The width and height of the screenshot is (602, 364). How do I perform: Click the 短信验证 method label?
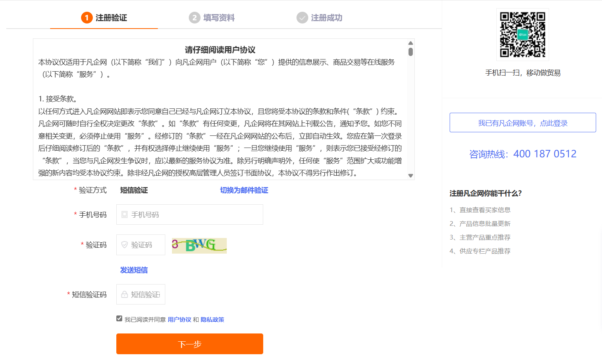pyautogui.click(x=134, y=190)
